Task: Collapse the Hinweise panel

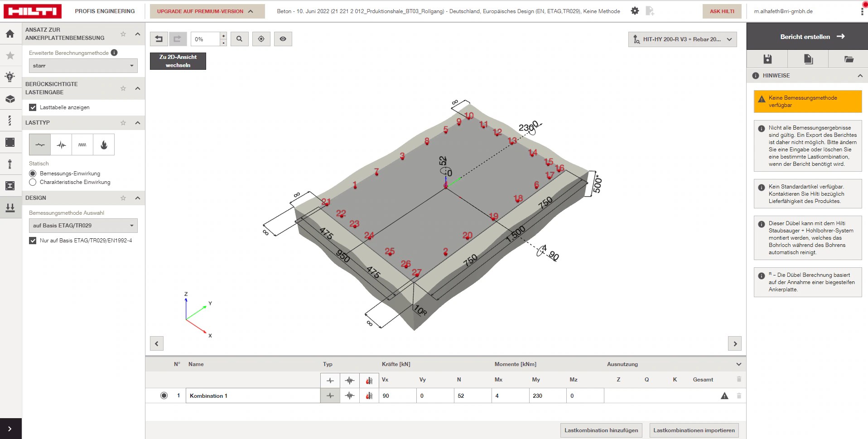Action: pyautogui.click(x=860, y=76)
